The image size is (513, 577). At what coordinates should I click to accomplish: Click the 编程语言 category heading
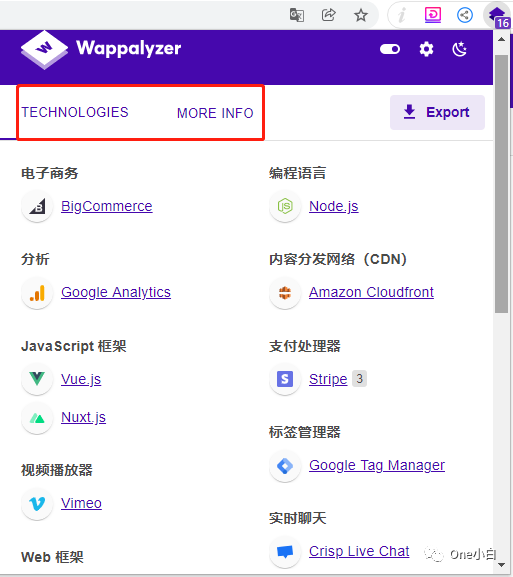297,173
